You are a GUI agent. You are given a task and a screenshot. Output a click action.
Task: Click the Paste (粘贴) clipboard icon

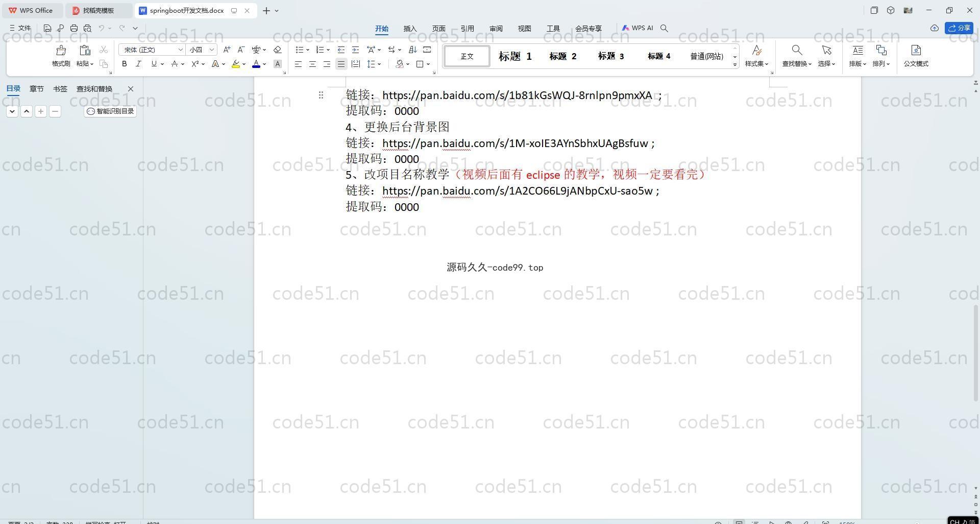[85, 50]
